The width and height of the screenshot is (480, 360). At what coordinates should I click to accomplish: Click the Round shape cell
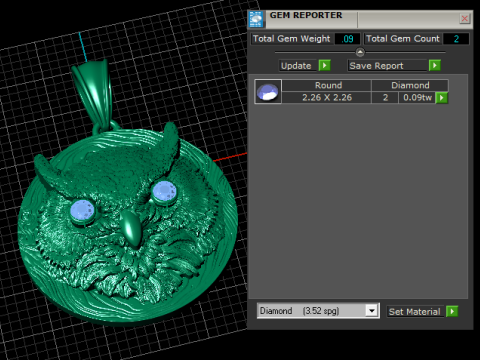coord(328,85)
